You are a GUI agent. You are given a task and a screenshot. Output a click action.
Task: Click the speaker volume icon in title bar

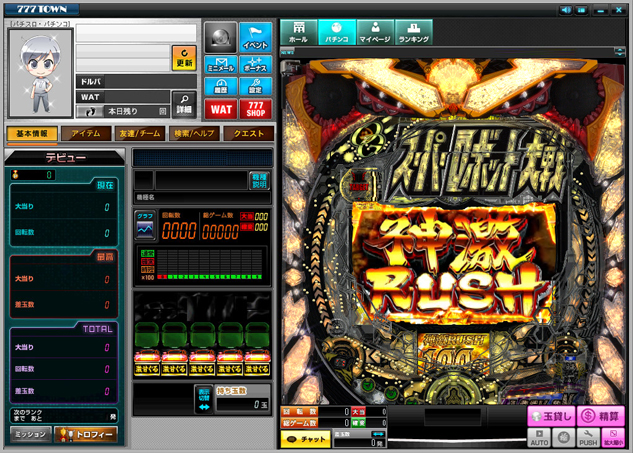click(566, 10)
